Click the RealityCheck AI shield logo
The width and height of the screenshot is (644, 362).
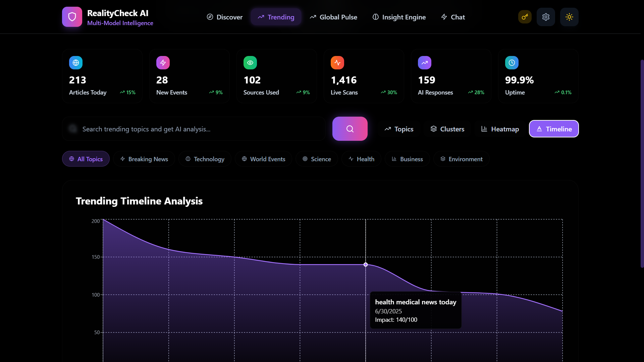[72, 17]
